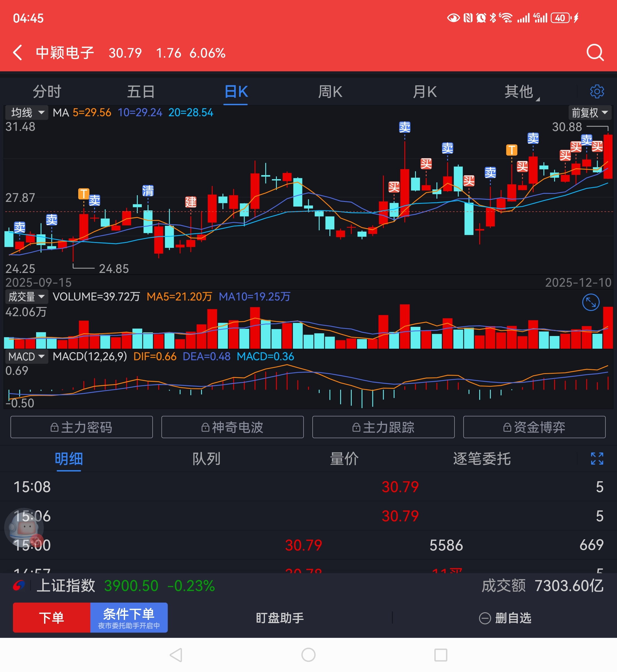Open the MACD indicator dropdown

coord(26,357)
